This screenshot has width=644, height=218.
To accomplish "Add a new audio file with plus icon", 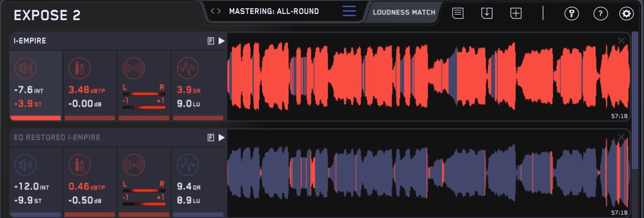I will (x=516, y=14).
